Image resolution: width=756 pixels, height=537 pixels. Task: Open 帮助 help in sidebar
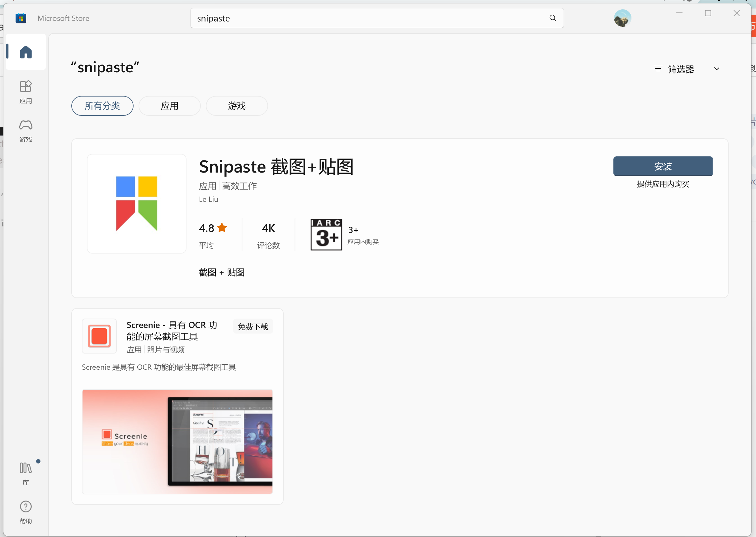point(26,512)
